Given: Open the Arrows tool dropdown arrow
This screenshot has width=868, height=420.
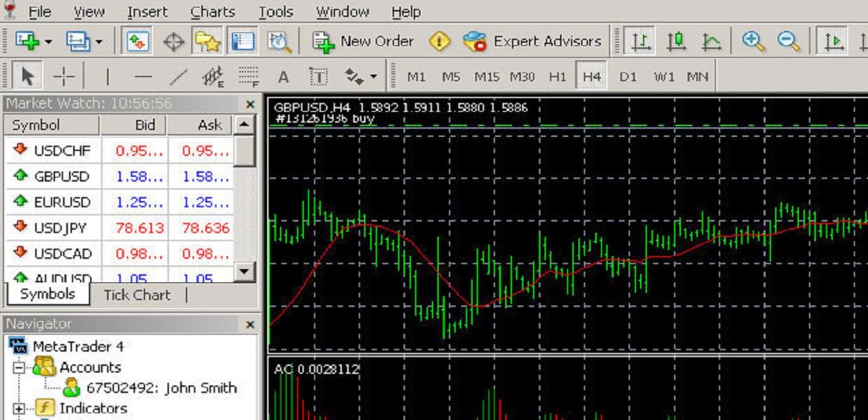Looking at the screenshot, I should click(x=374, y=77).
